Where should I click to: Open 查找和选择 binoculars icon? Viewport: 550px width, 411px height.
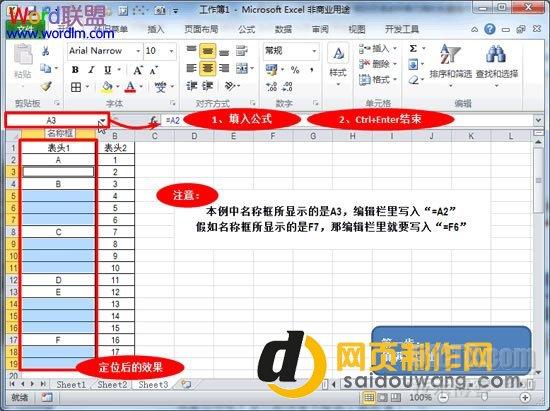496,65
